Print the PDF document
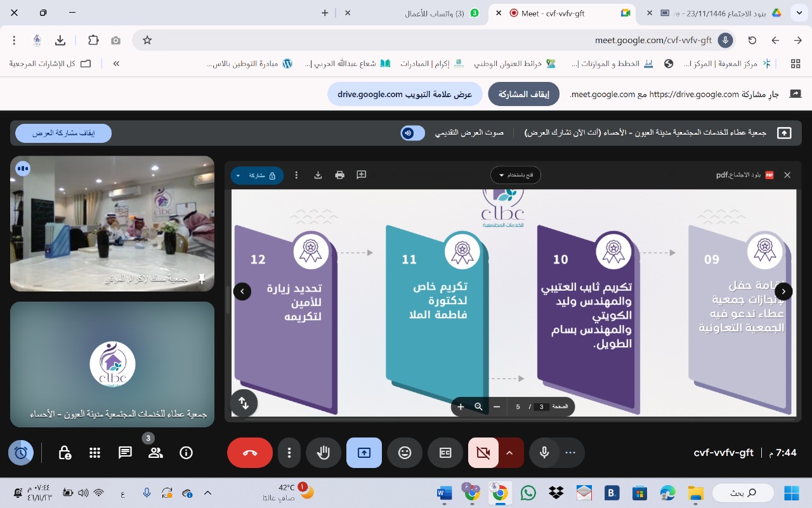This screenshot has width=812, height=508. tap(340, 175)
